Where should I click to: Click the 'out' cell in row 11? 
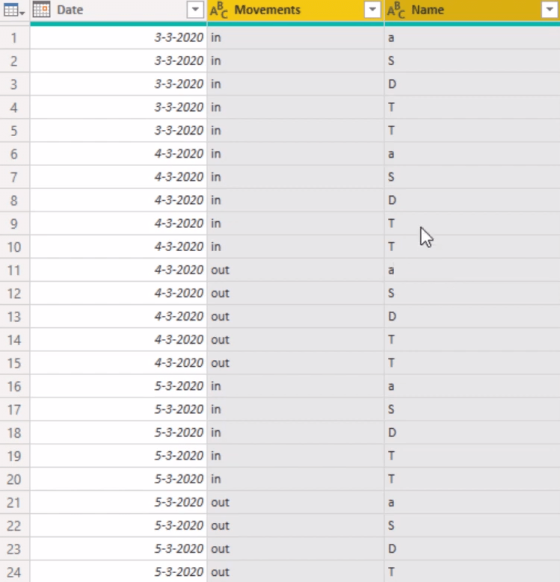coord(296,270)
